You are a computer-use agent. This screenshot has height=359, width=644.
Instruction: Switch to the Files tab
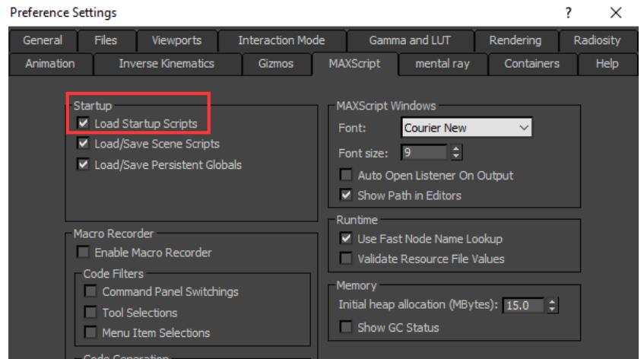106,40
